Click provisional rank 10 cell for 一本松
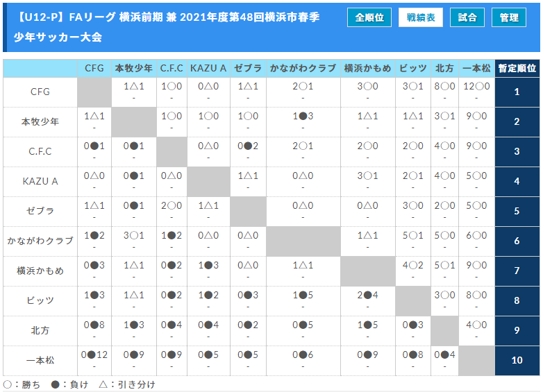Viewport: 543px width, 392px height. pyautogui.click(x=517, y=360)
